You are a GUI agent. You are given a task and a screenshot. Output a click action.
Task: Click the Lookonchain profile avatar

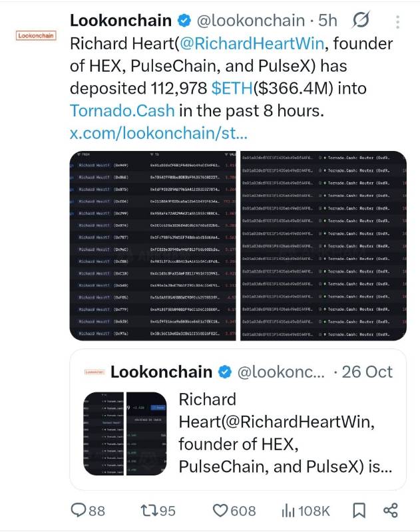35,35
